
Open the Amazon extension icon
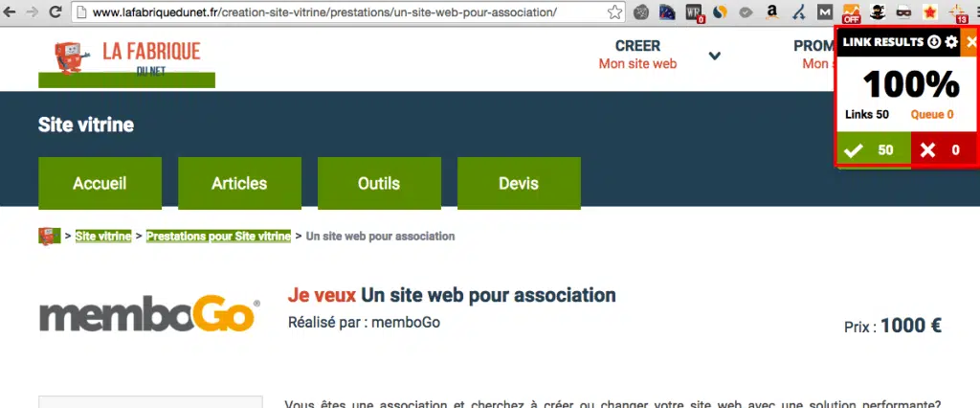click(772, 11)
